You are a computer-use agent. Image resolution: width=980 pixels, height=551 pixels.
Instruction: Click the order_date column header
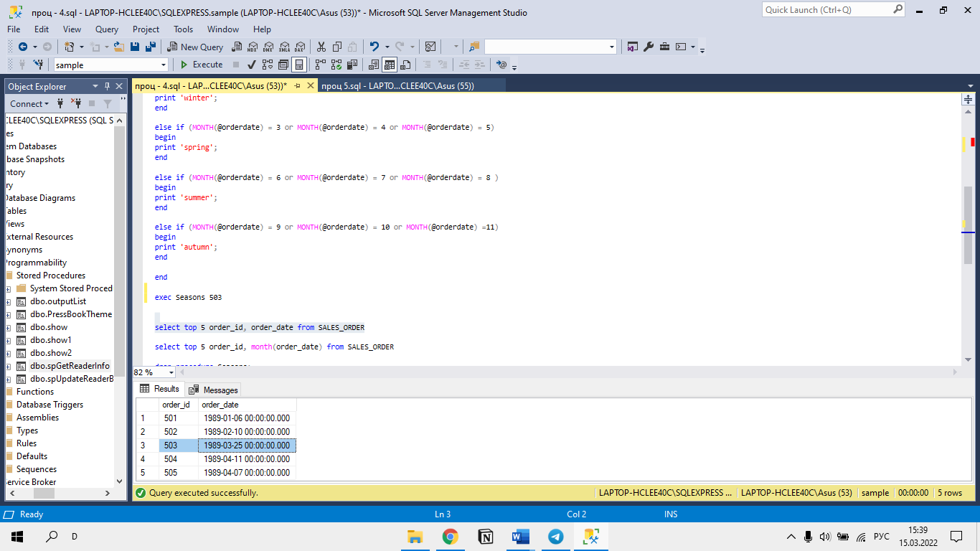(x=247, y=405)
